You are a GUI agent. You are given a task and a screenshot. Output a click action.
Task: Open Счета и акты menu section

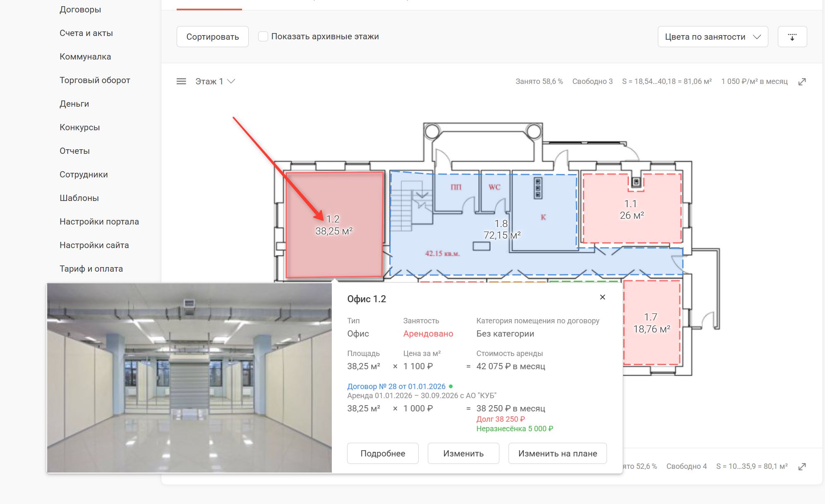pyautogui.click(x=86, y=33)
